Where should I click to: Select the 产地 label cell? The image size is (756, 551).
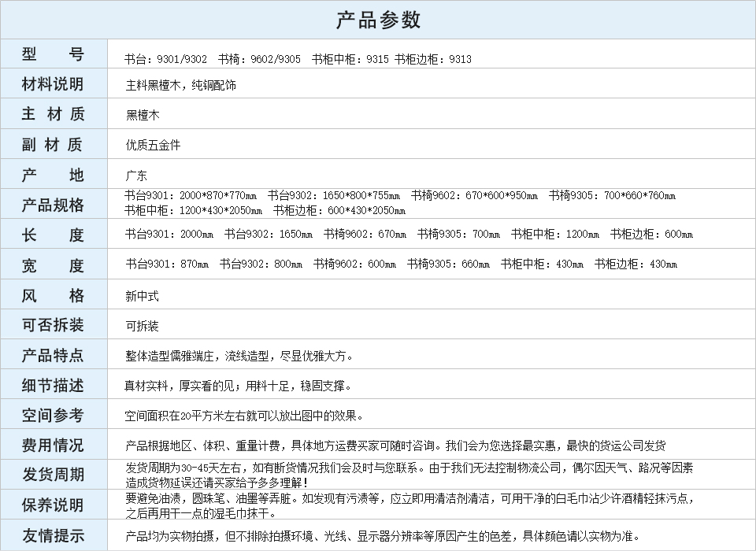53,175
